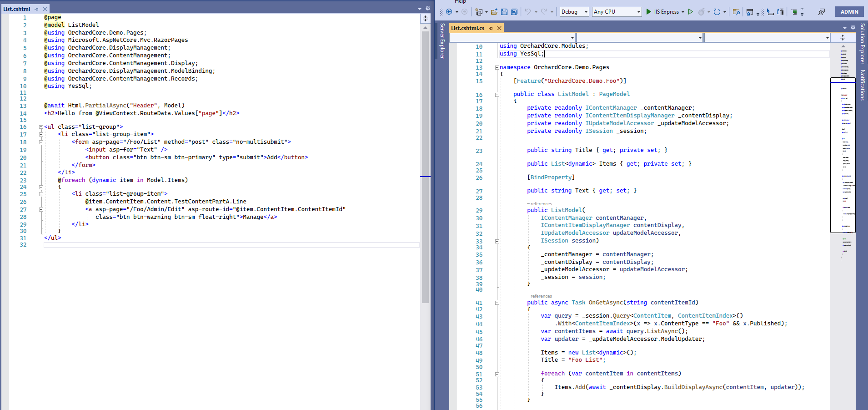Collapse the namespace OrchardCore.Demo.Pages region
Viewport: 868px width, 410px height.
497,67
